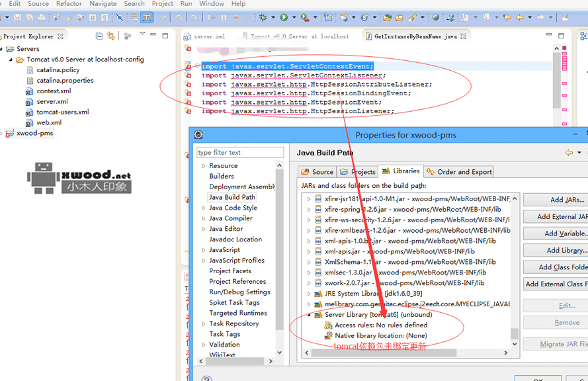This screenshot has width=588, height=381.
Task: Launch the Debug bug icon
Action: click(263, 17)
